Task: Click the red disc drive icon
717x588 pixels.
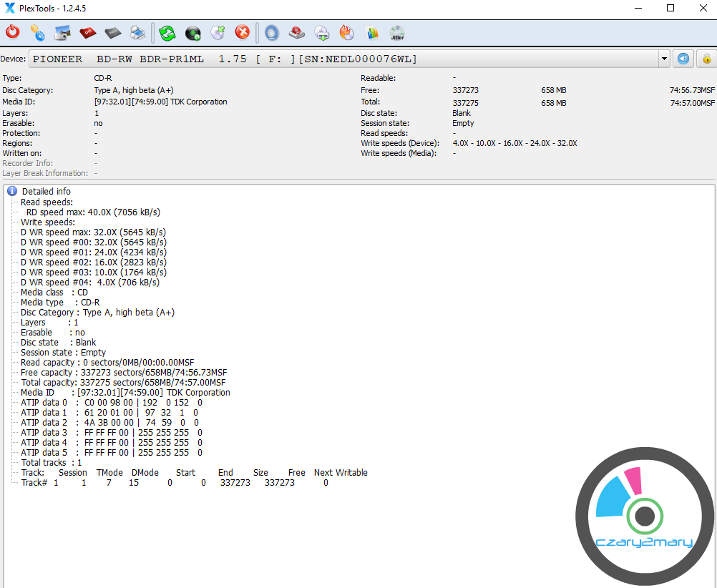Action: click(297, 32)
